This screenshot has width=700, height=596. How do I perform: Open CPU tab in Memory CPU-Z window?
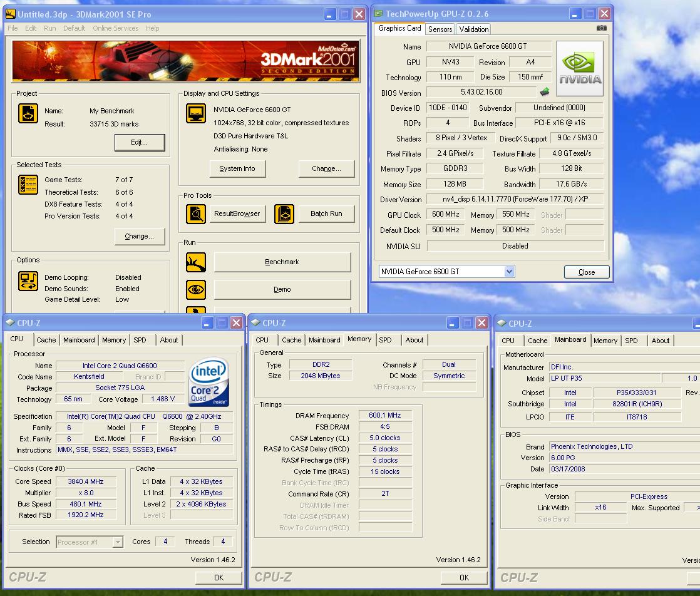point(262,340)
